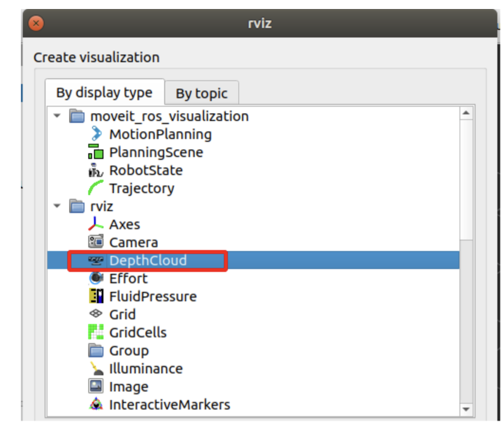Click the DepthCloud sensor icon
The width and height of the screenshot is (504, 428).
tap(96, 261)
